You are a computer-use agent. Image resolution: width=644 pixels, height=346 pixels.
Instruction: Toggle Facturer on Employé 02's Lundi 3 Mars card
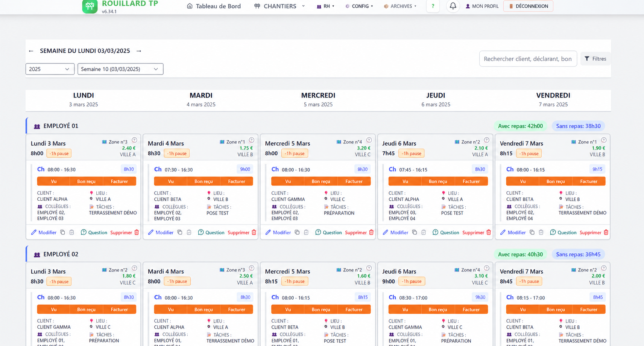[x=119, y=309]
